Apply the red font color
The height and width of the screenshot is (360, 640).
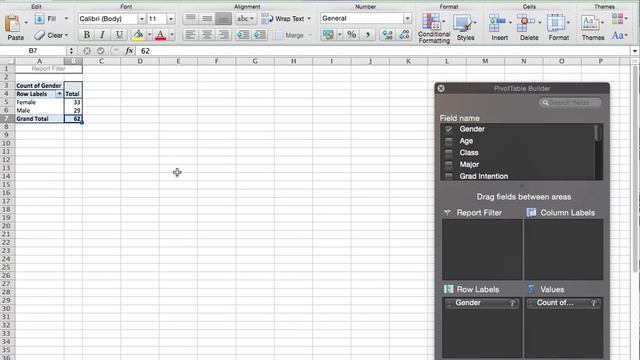point(161,35)
